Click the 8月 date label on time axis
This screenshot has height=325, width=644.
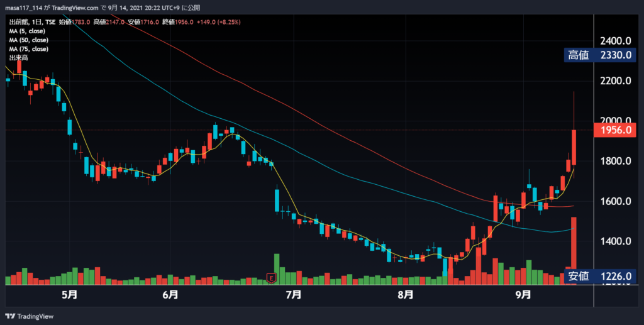pyautogui.click(x=406, y=295)
